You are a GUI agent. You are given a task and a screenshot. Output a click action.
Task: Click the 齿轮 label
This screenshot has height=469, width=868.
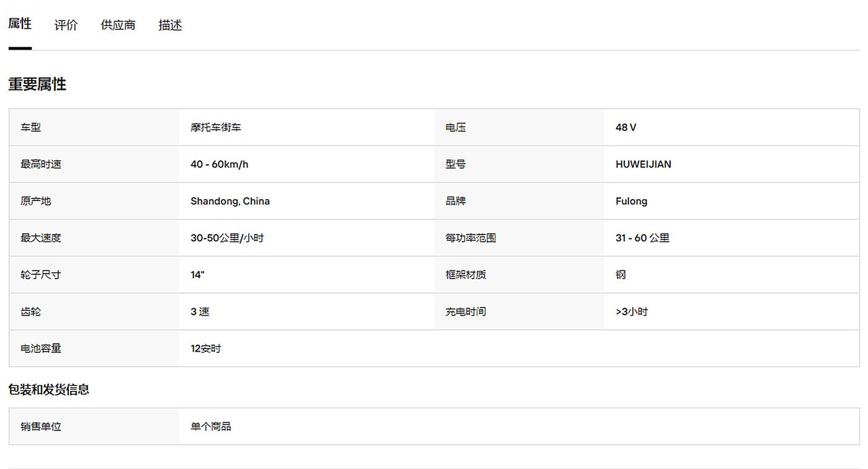[31, 311]
